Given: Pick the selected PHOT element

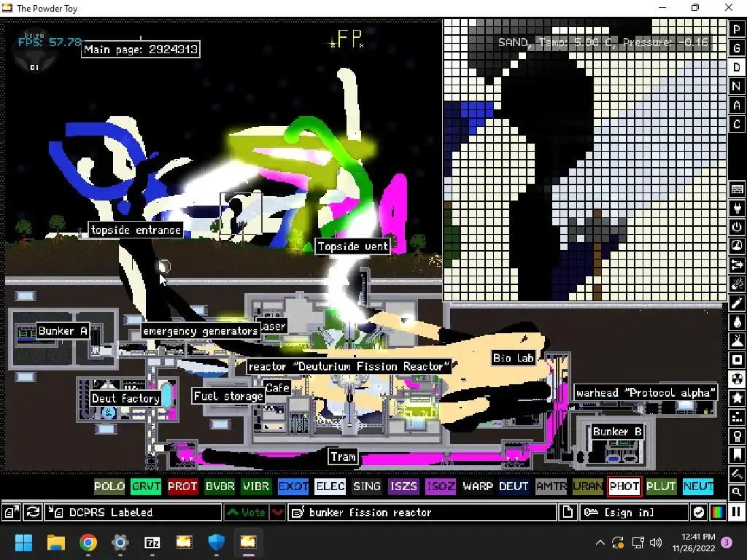Looking at the screenshot, I should (x=624, y=486).
